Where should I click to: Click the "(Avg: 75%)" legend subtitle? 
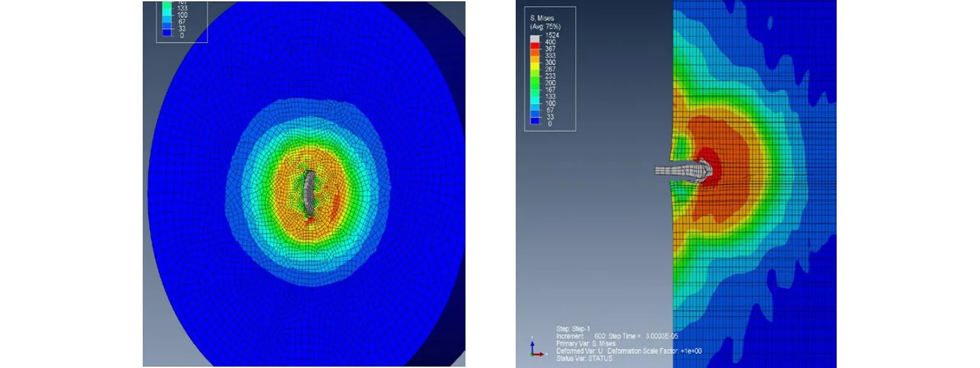[545, 26]
